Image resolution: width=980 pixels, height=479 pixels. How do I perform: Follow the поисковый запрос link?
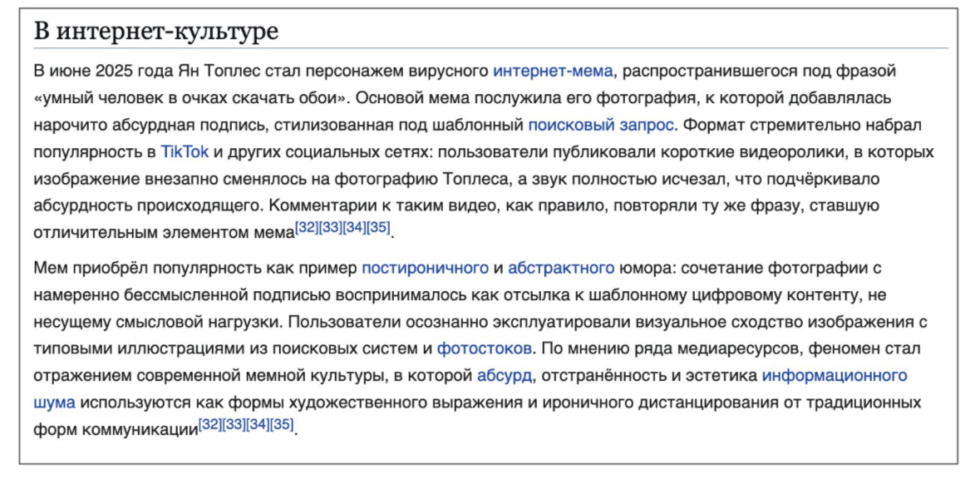pyautogui.click(x=603, y=126)
